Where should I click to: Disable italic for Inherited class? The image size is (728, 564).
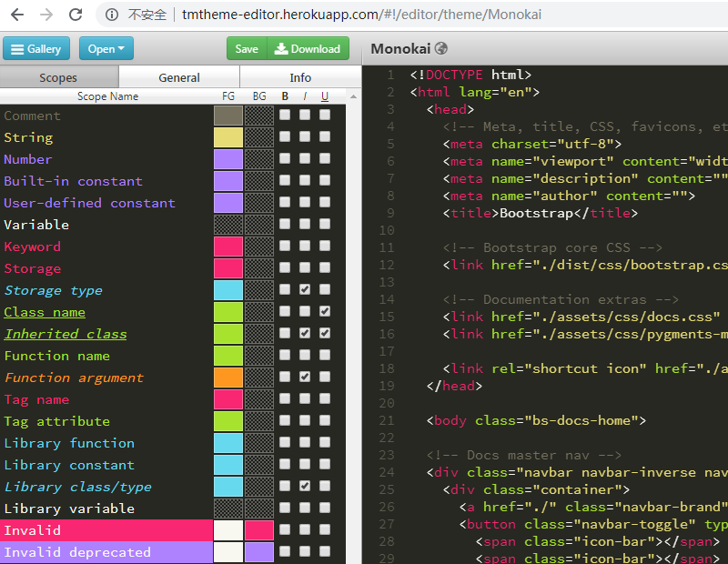pos(305,333)
